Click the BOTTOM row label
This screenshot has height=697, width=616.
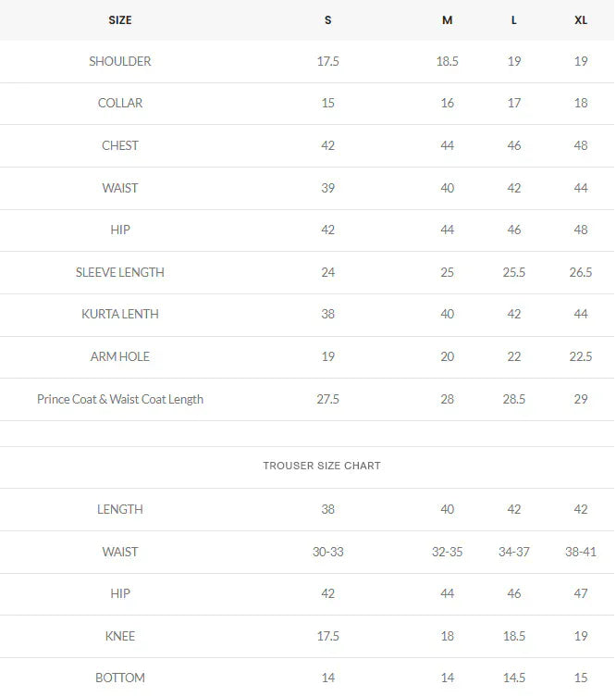120,678
